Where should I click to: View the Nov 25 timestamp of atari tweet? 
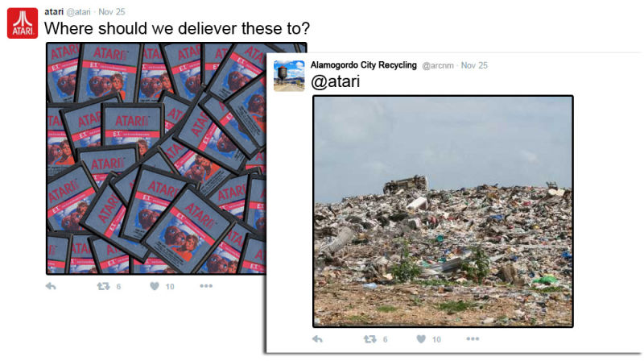click(111, 12)
